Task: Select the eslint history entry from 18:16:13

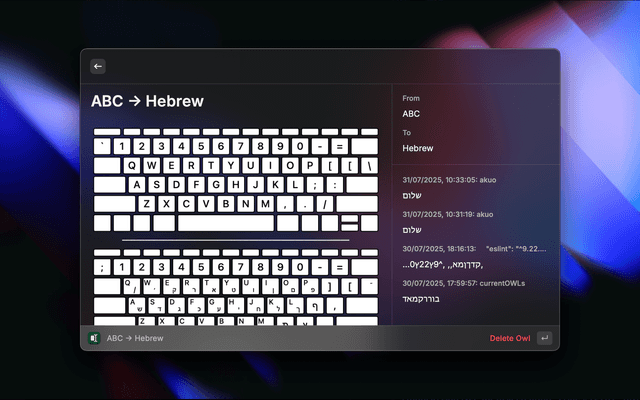Action: 472,256
